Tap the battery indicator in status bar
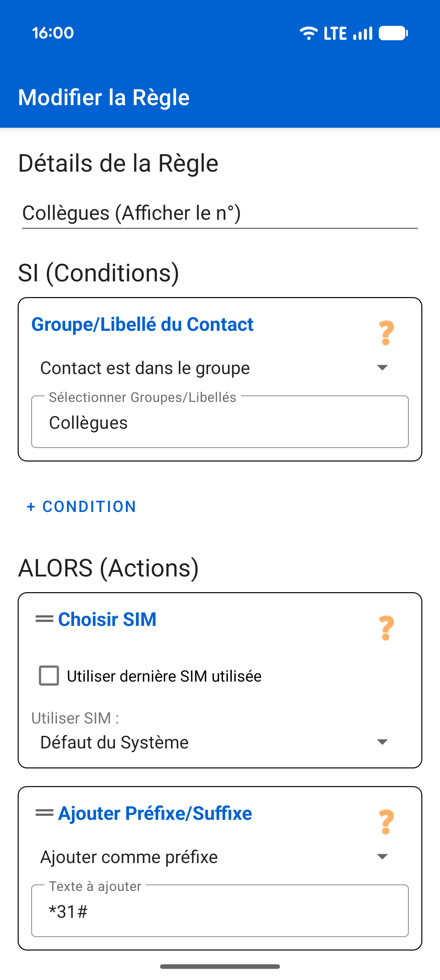 click(x=393, y=33)
